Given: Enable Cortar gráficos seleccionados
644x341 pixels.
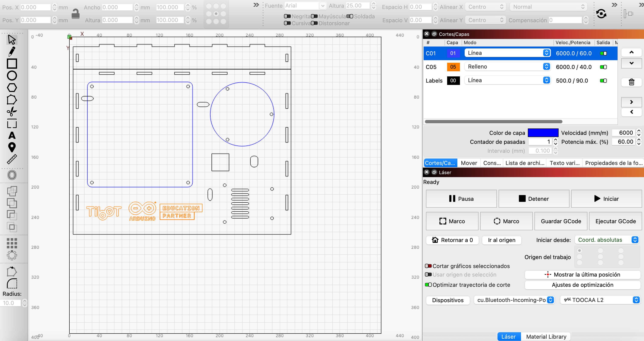Looking at the screenshot, I should tap(428, 266).
